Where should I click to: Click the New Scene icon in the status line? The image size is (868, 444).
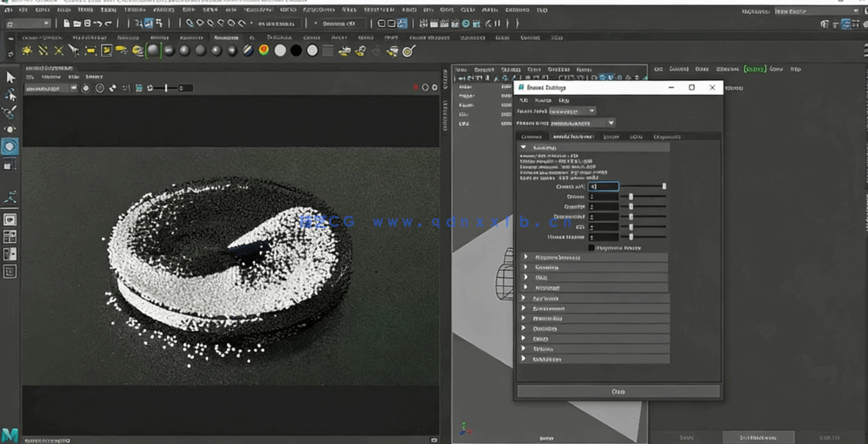65,24
